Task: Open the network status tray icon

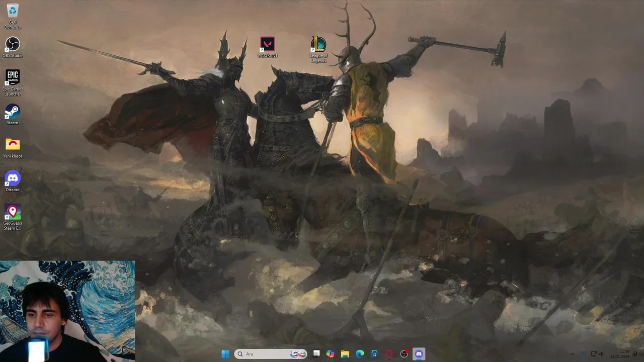Action: (x=594, y=354)
